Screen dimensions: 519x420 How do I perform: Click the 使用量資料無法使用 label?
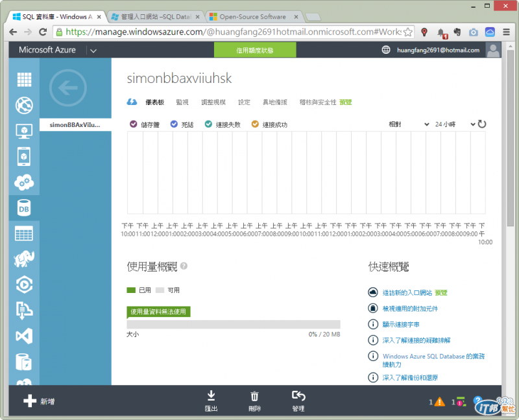(158, 312)
